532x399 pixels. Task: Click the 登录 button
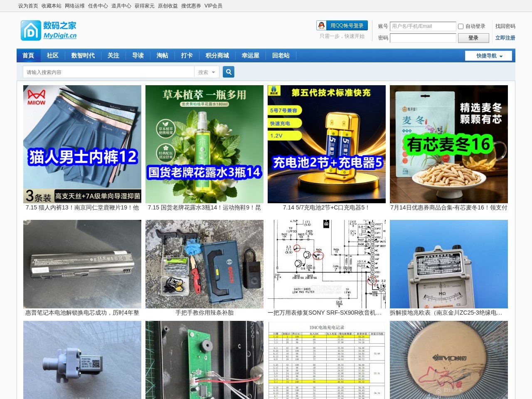473,38
